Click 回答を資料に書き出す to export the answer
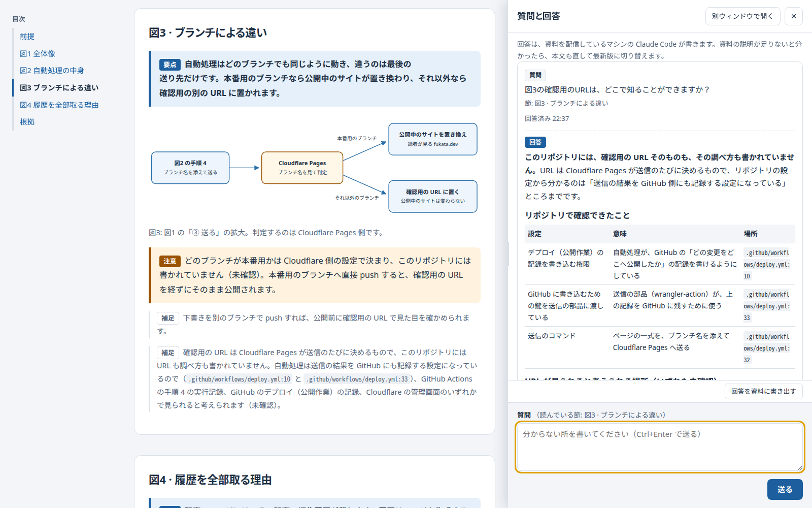The height and width of the screenshot is (508, 812). pos(764,391)
